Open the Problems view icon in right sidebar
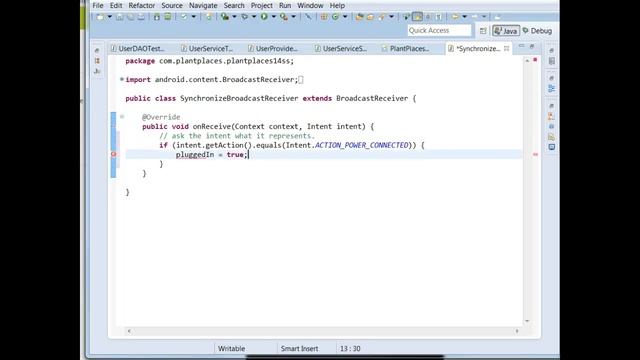Viewport: 640px width, 360px height. [x=551, y=116]
